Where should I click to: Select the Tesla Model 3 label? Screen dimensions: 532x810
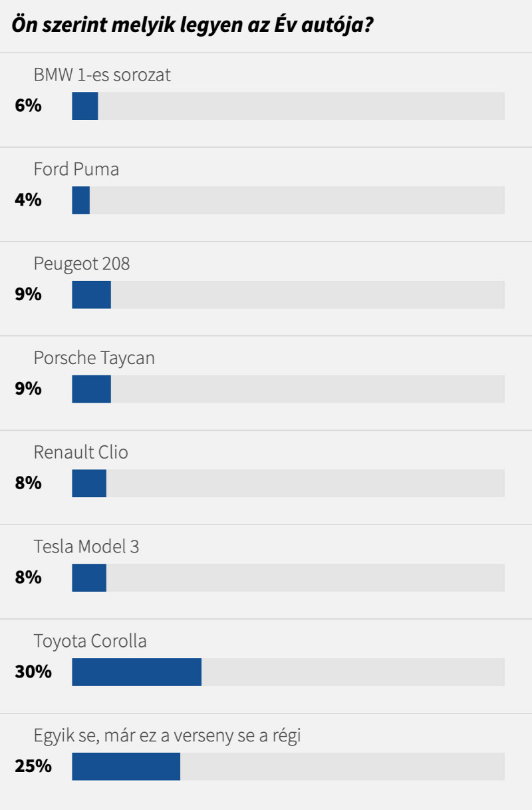click(x=86, y=547)
